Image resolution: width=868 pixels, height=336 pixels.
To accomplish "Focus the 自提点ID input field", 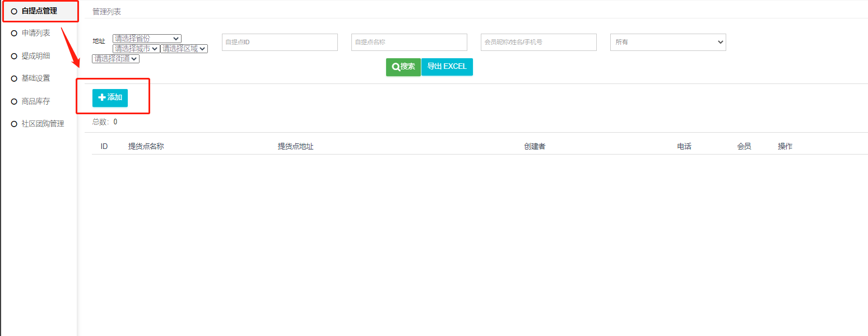I will tap(280, 42).
